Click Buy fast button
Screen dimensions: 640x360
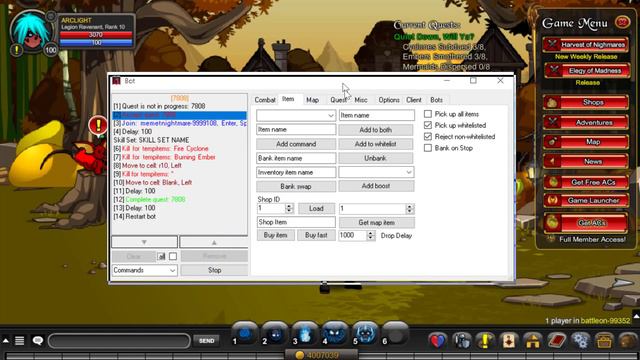pyautogui.click(x=316, y=235)
